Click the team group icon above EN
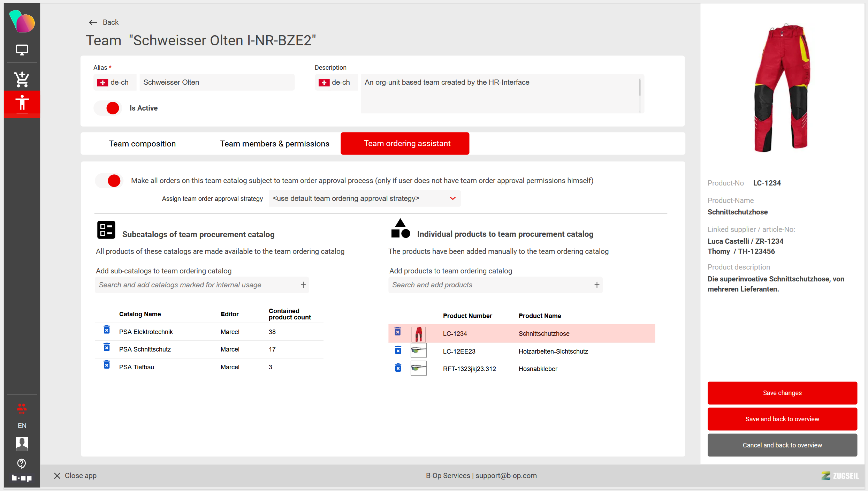Screen dimensions: 868x491 pos(22,408)
